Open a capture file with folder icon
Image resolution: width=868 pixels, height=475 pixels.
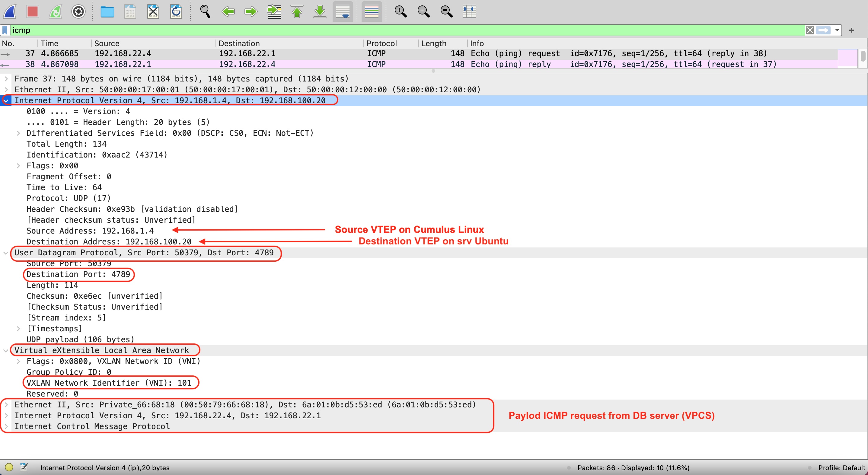click(x=107, y=12)
